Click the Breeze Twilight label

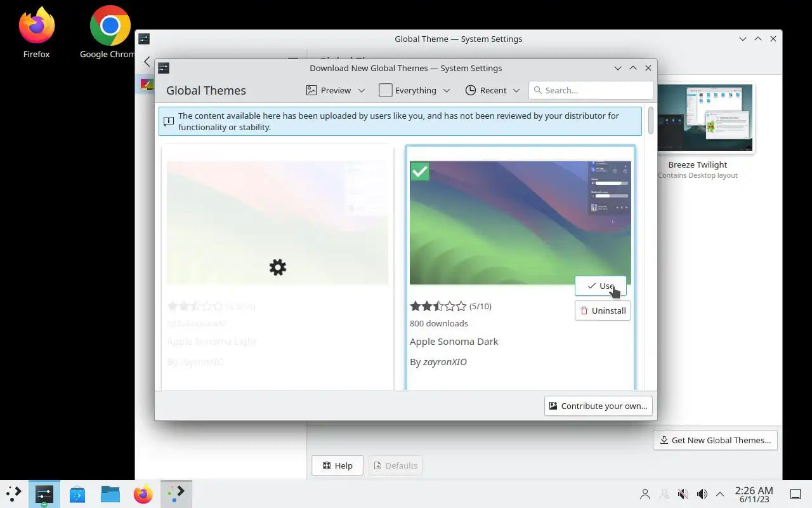click(697, 164)
